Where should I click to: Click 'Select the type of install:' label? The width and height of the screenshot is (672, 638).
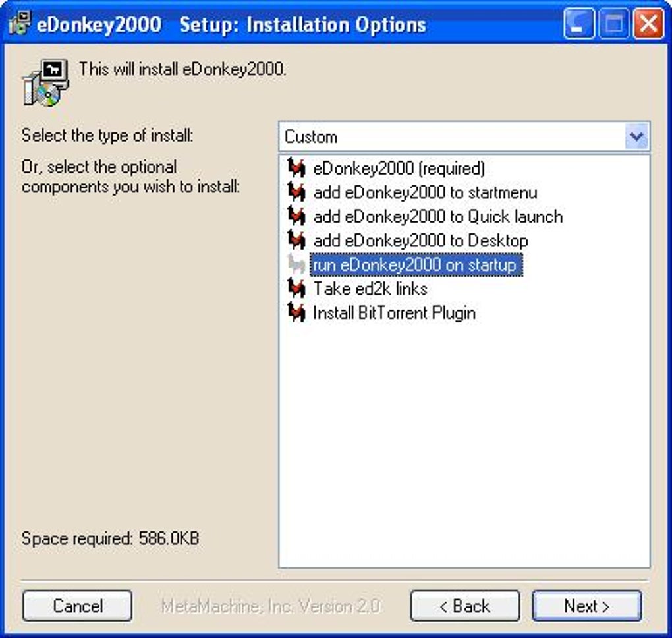107,136
